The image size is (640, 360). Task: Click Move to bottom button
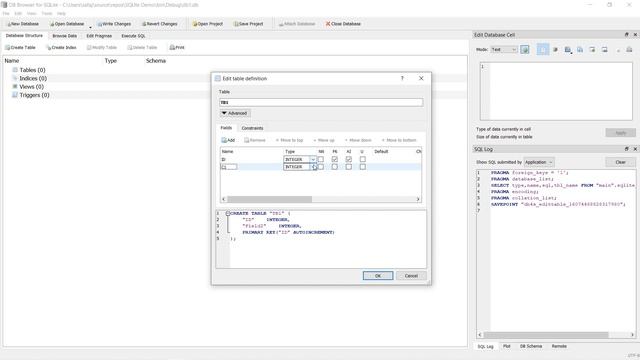click(399, 140)
